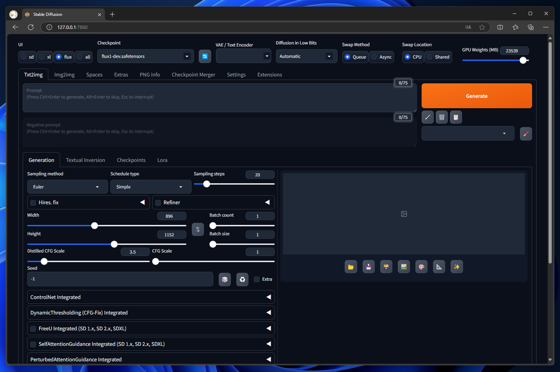
Task: Click the sparkle upscale icon under gallery
Action: pos(456,267)
